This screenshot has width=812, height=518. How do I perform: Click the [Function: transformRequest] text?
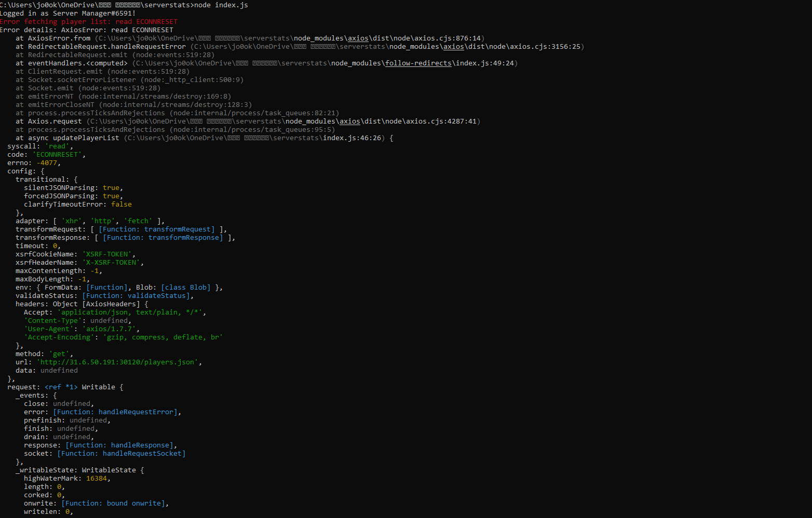point(156,229)
